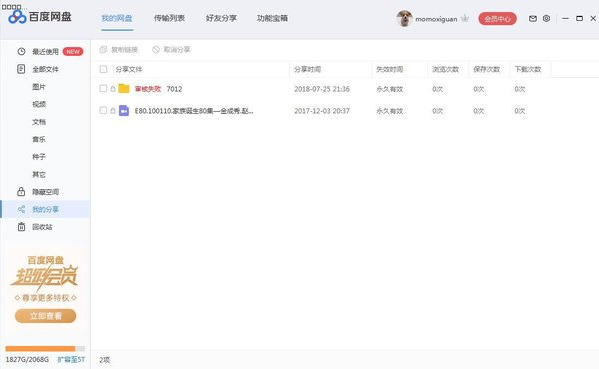The image size is (599, 369).
Task: Click the 取消分享 cancel icon
Action: click(156, 50)
